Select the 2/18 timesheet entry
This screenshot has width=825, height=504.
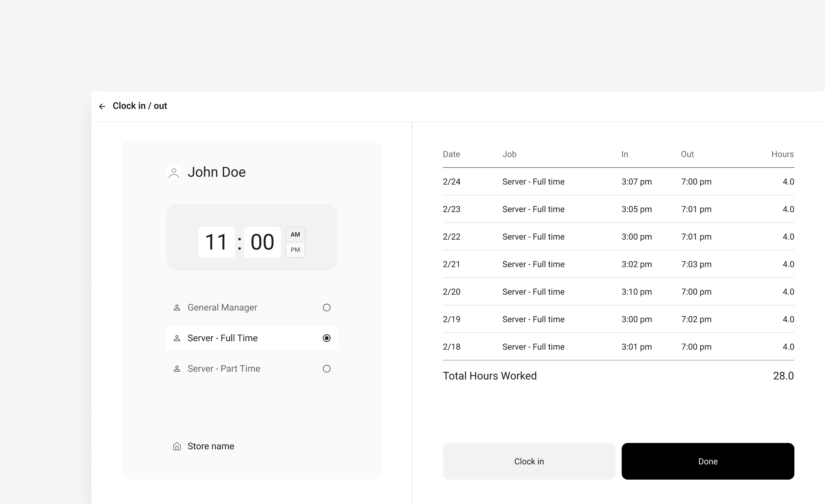618,347
